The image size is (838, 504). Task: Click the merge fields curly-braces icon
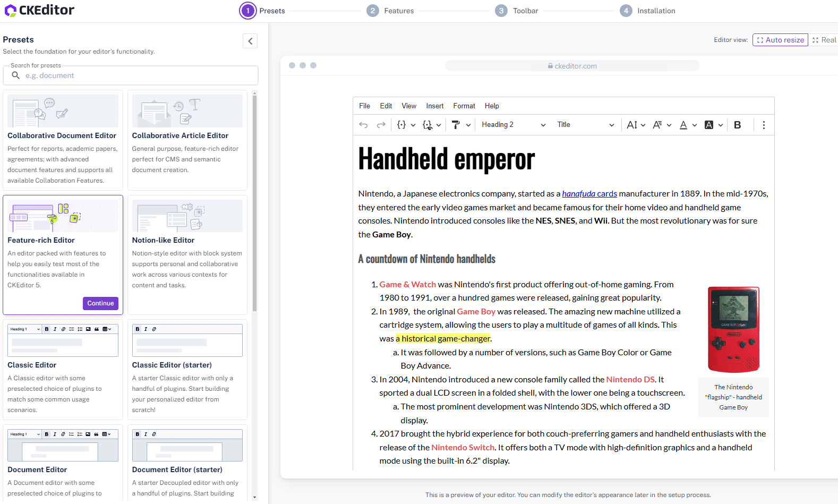point(401,125)
